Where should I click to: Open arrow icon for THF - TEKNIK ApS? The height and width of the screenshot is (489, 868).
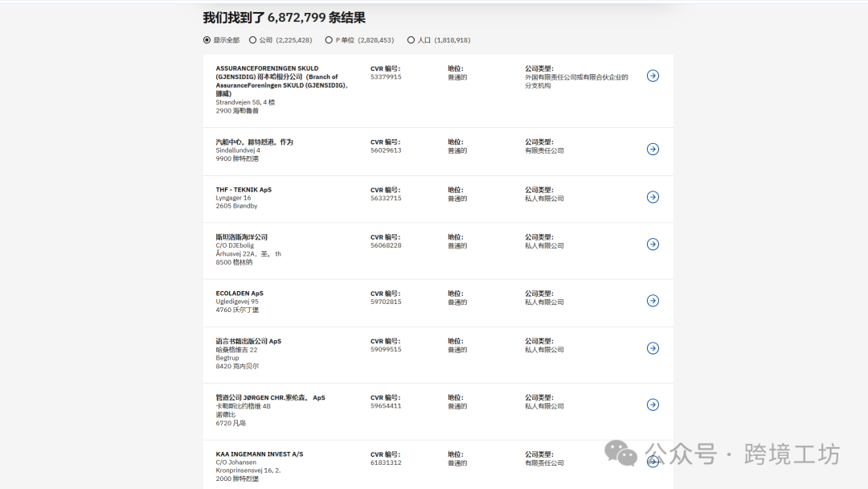click(653, 198)
